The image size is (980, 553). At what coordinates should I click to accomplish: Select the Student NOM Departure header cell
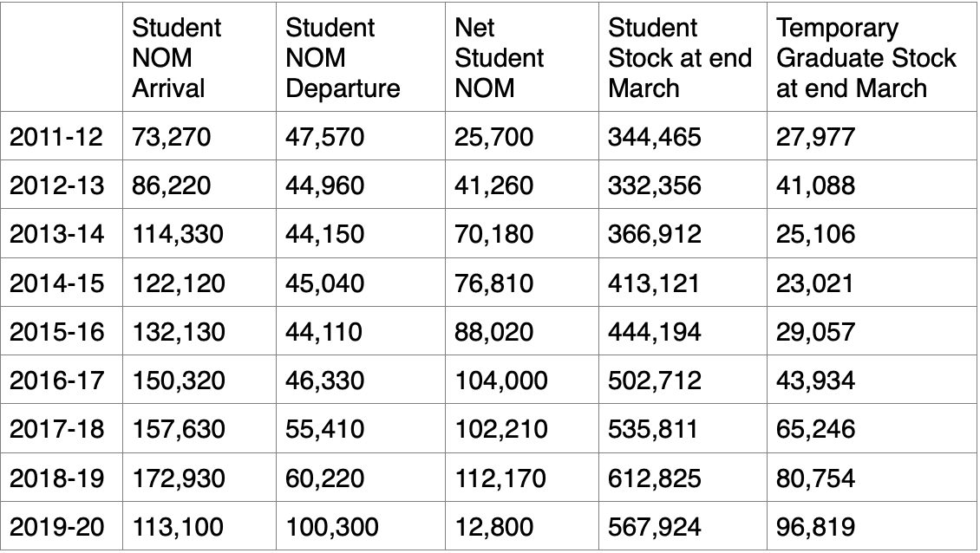pyautogui.click(x=343, y=58)
